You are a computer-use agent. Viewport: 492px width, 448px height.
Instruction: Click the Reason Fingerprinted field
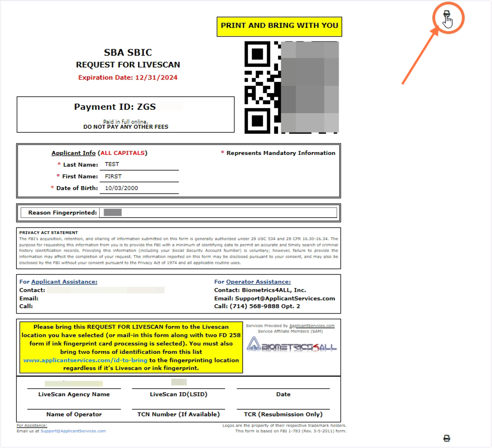pos(218,212)
